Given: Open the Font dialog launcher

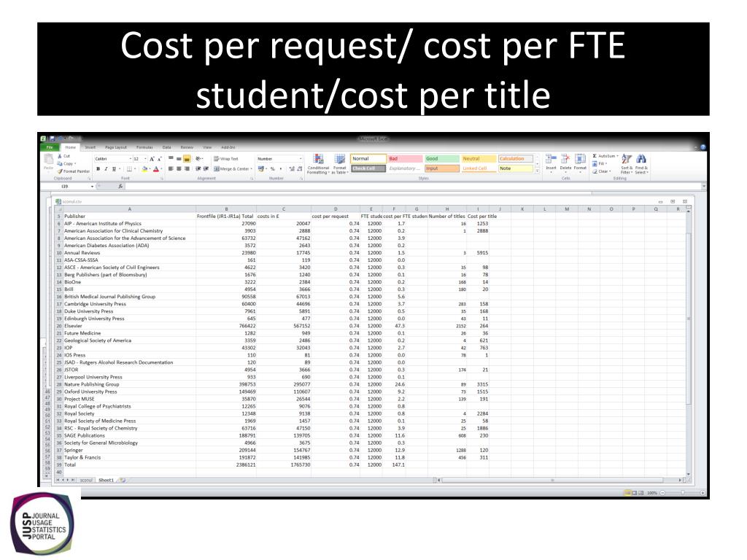Looking at the screenshot, I should point(162,179).
